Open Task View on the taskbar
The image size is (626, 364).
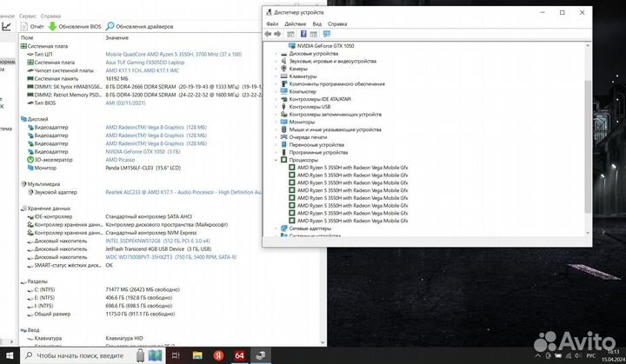pyautogui.click(x=176, y=355)
